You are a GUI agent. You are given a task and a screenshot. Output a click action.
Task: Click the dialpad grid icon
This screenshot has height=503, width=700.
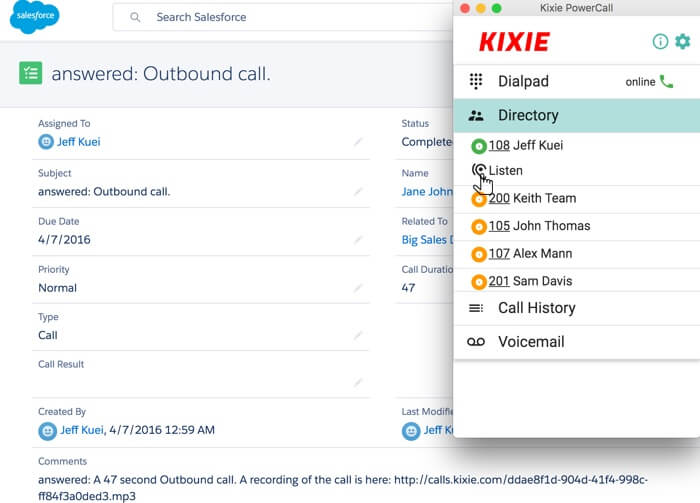point(476,81)
